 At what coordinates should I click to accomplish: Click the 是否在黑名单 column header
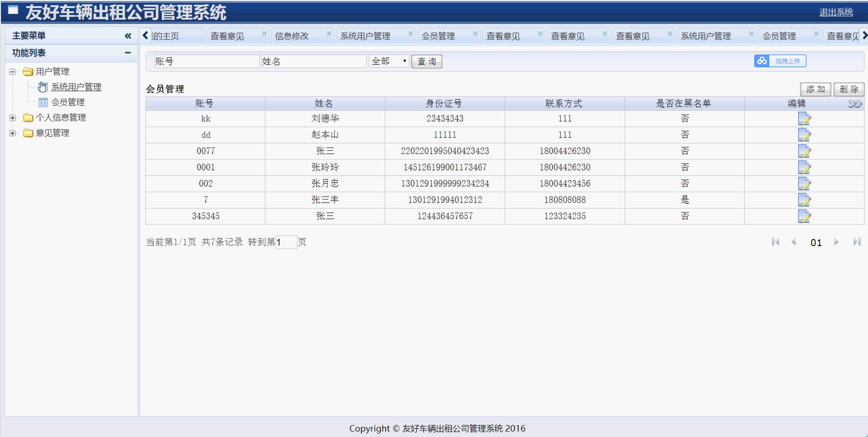684,104
